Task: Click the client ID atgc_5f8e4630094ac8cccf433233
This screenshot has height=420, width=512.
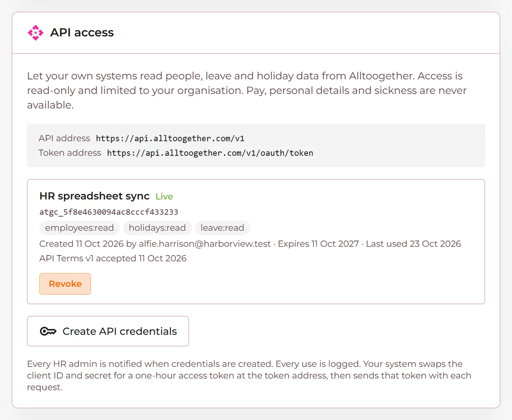Action: (x=109, y=212)
